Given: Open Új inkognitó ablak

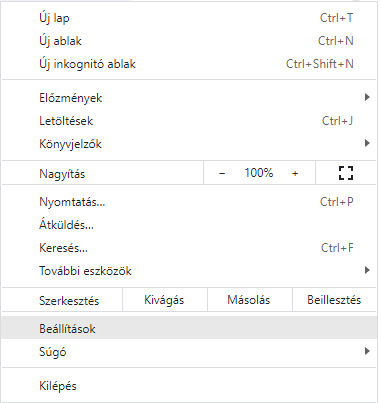Looking at the screenshot, I should 189,64.
